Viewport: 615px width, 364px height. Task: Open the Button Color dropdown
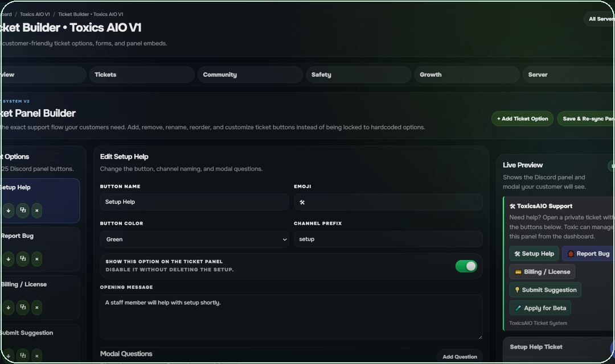(195, 239)
